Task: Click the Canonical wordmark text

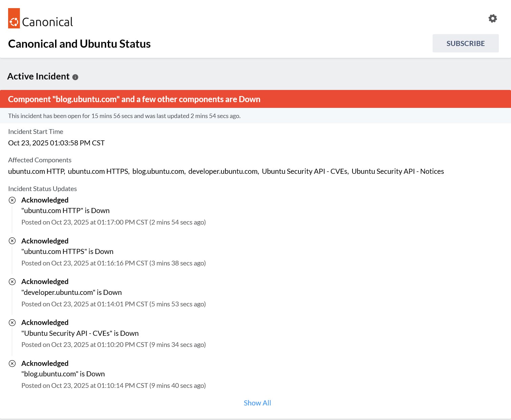Action: pyautogui.click(x=47, y=22)
